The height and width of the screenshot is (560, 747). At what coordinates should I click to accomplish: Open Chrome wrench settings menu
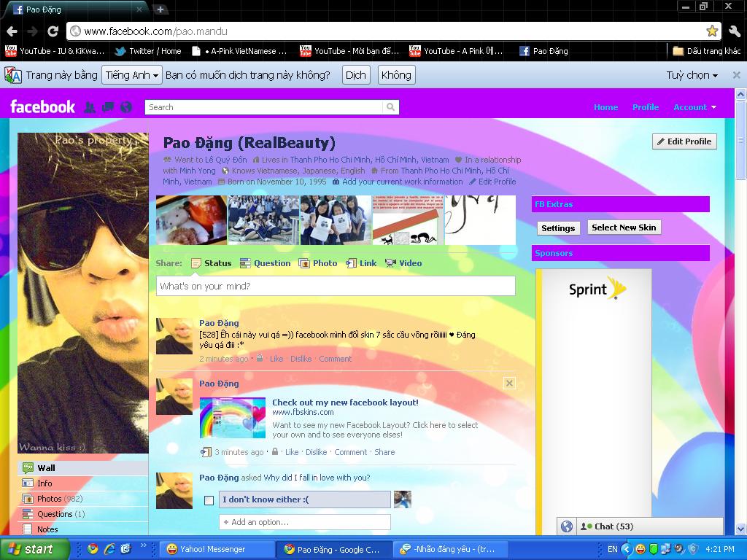pos(734,31)
